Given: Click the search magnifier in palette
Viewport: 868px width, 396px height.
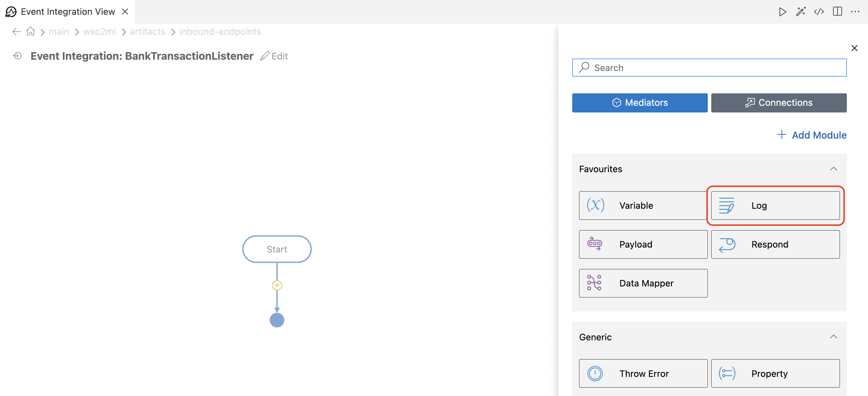Looking at the screenshot, I should click(x=585, y=68).
